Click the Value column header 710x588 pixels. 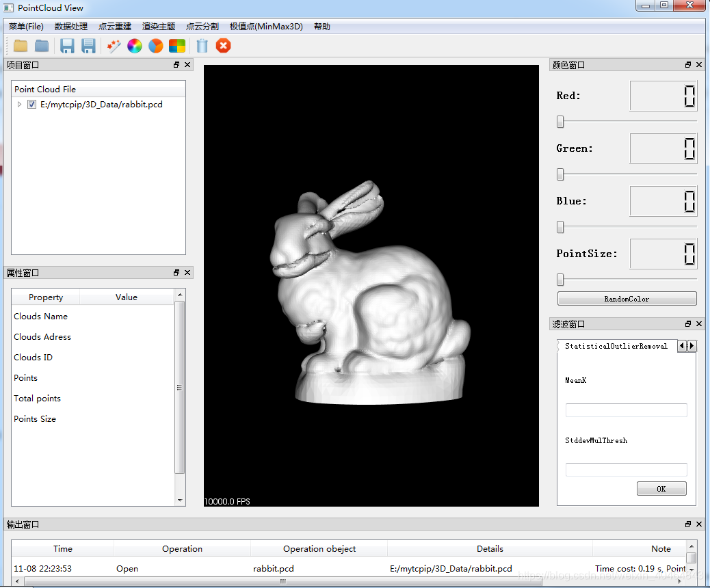[x=127, y=297]
